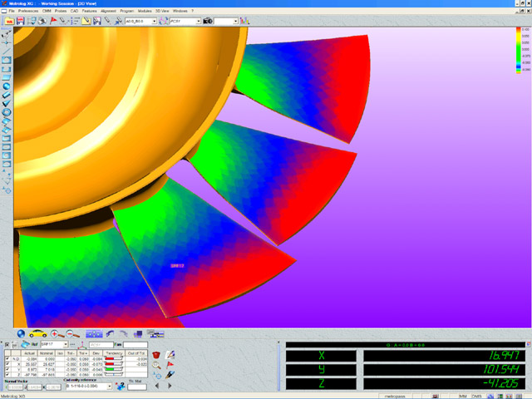532x399 pixels.
Task: Open the PCSY coordinate system dropdown
Action: [x=199, y=21]
